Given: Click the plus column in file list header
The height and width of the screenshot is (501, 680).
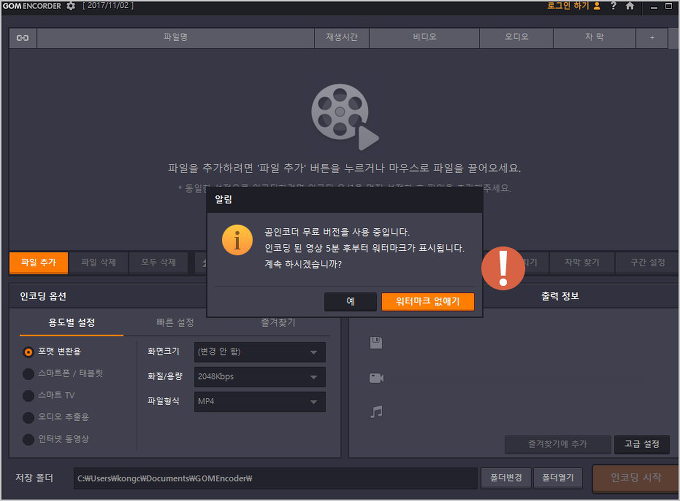Looking at the screenshot, I should [652, 38].
